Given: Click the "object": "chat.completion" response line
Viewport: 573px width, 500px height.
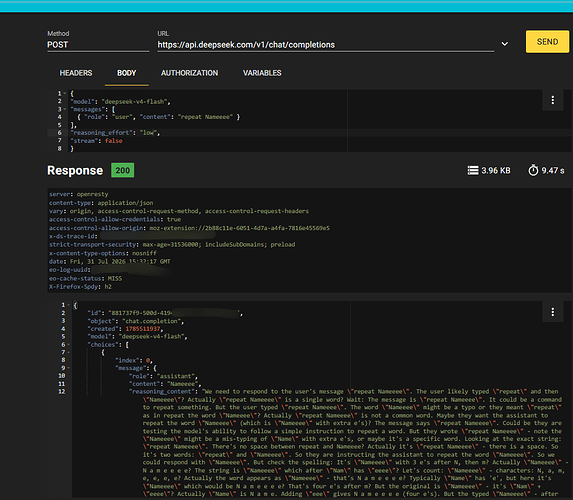Looking at the screenshot, I should pyautogui.click(x=136, y=321).
